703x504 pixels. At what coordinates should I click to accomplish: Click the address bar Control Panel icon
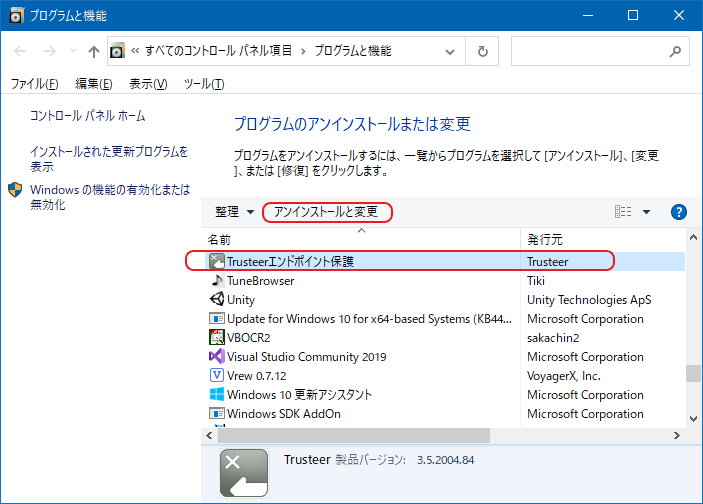(117, 51)
